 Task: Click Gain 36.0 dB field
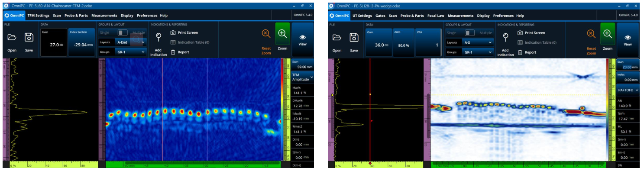[379, 43]
